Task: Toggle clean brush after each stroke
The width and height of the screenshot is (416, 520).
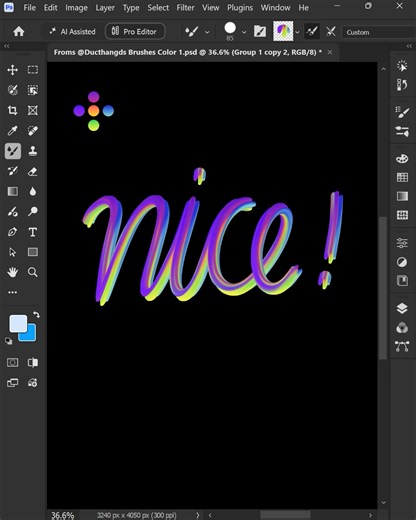Action: (x=331, y=32)
